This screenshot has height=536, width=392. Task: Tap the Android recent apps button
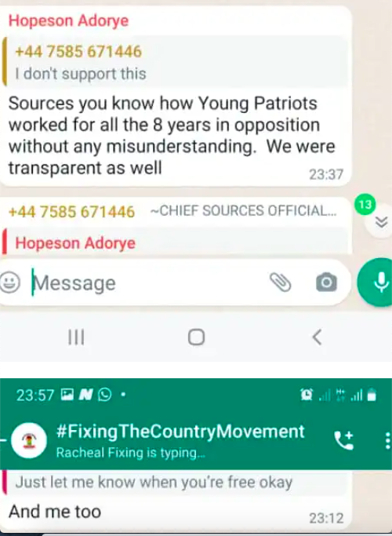(x=76, y=337)
